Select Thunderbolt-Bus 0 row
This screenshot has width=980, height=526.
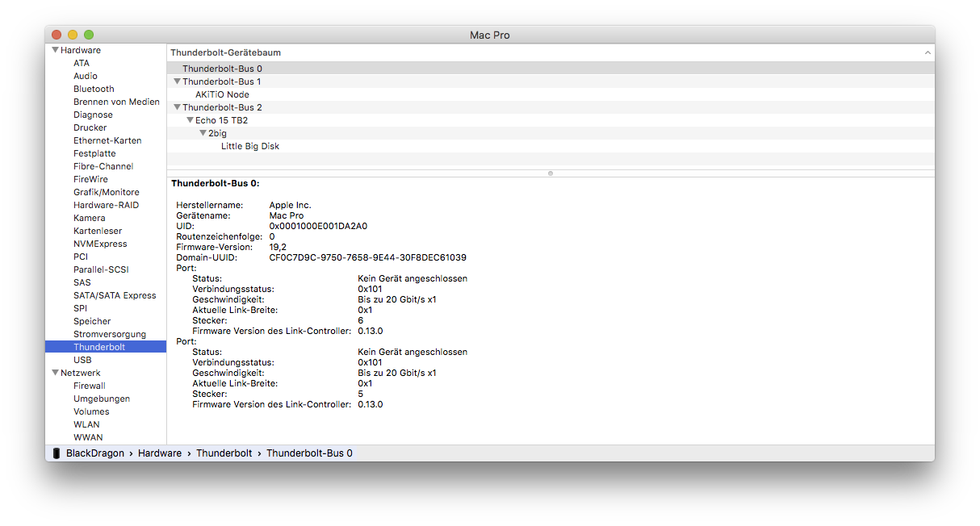[551, 69]
